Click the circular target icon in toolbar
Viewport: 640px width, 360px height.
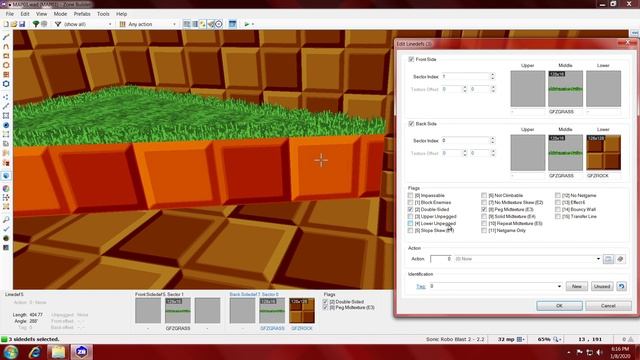click(x=219, y=24)
